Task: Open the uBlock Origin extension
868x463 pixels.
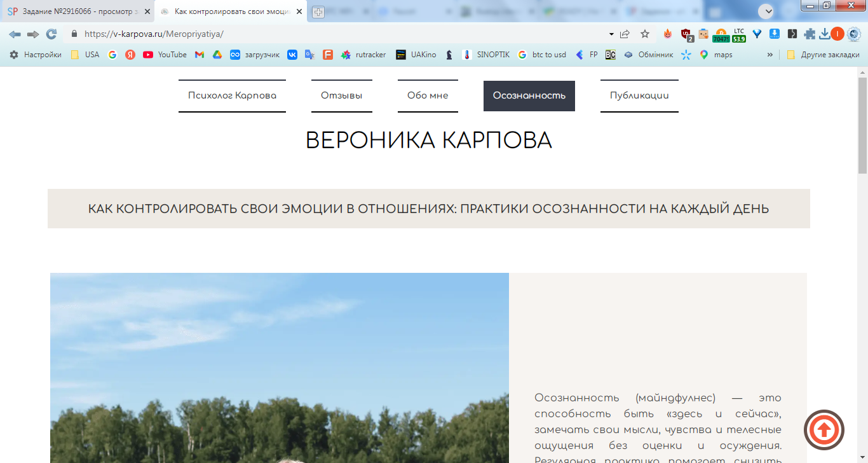Action: click(x=686, y=35)
